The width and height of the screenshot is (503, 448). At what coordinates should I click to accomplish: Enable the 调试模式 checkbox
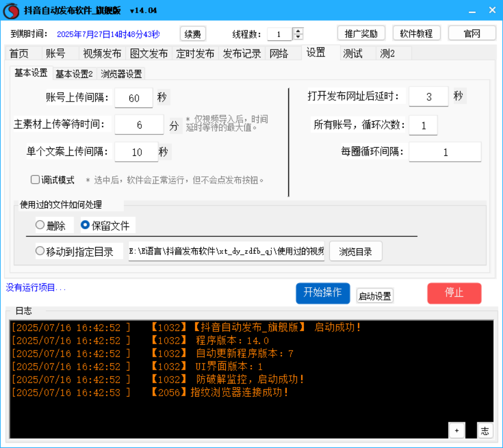(x=35, y=180)
